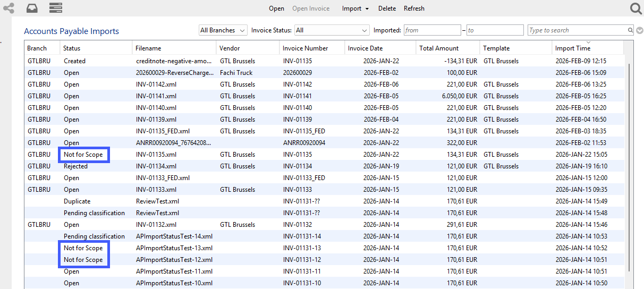Click Delete in the toolbar

click(387, 8)
